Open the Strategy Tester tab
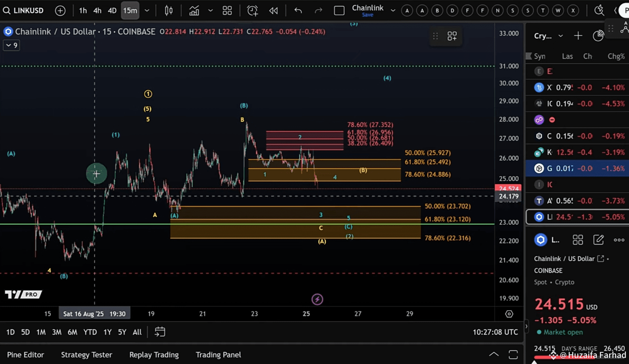The image size is (629, 364). click(87, 355)
